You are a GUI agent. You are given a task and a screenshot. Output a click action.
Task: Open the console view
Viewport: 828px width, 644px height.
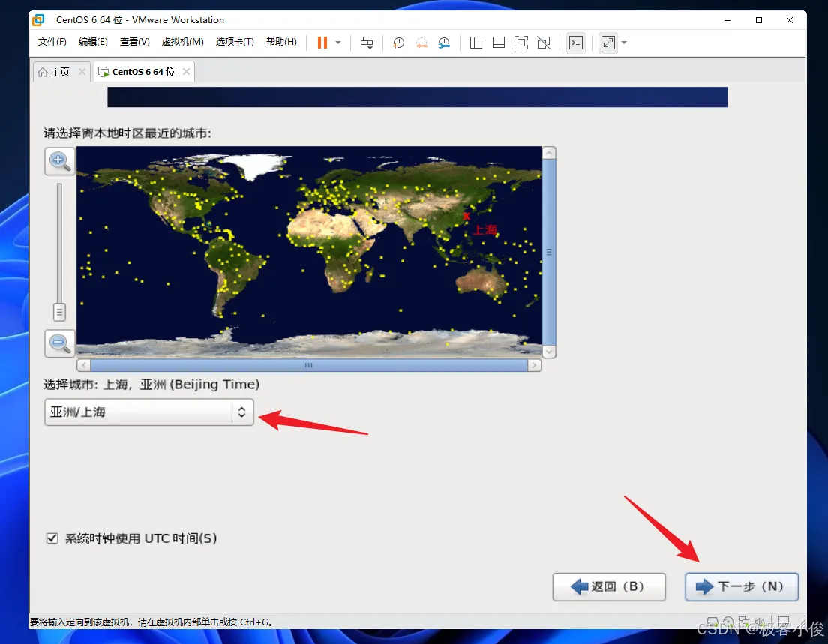pyautogui.click(x=576, y=43)
